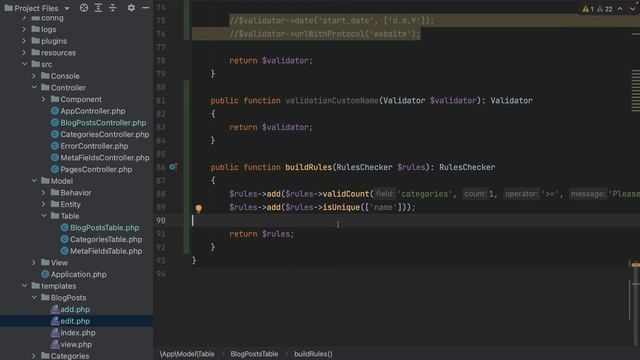Collapse the Table folder
The height and width of the screenshot is (360, 640).
pyautogui.click(x=44, y=216)
